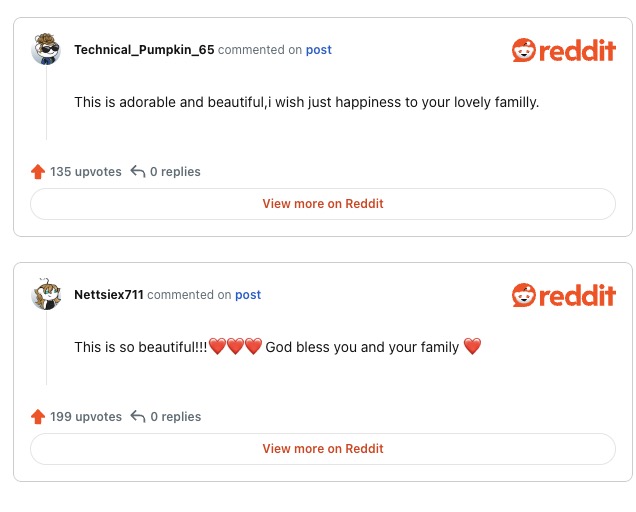Viewport: 636px width, 512px height.
Task: Follow the "post" link beside Nettsiex711
Action: (248, 295)
